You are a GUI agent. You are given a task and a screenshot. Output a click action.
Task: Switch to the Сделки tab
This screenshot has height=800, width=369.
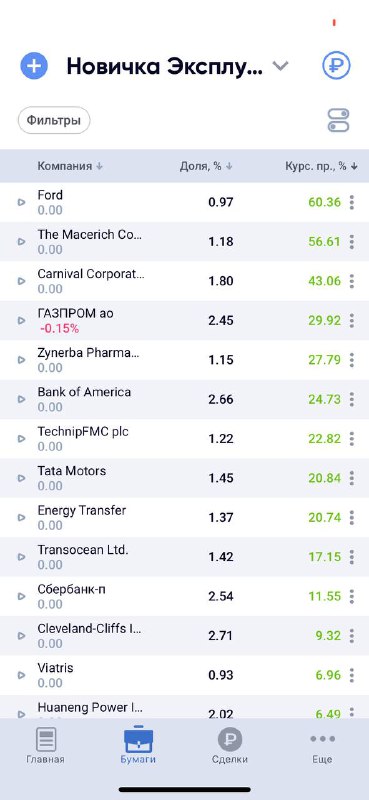pyautogui.click(x=230, y=745)
